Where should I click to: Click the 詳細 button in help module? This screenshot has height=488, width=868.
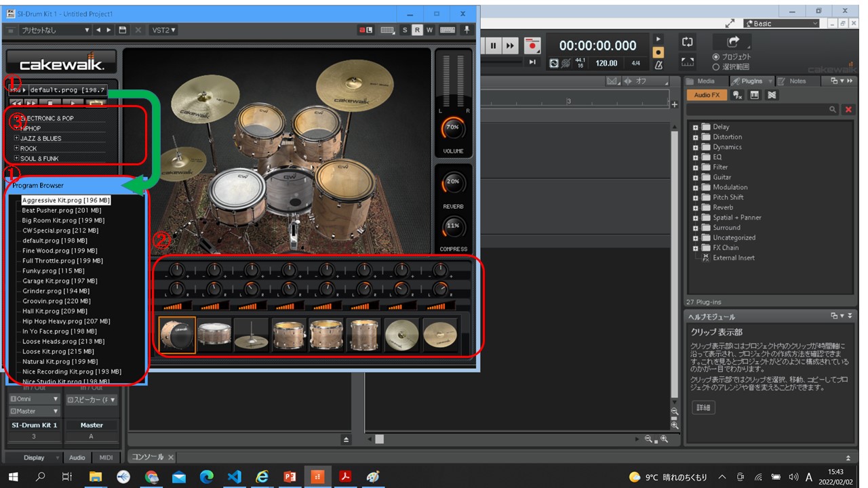pos(704,408)
